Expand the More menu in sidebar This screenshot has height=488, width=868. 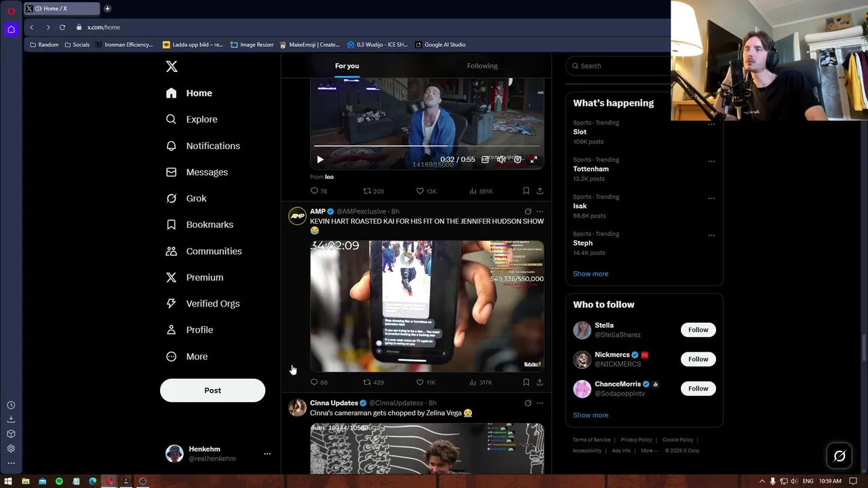point(187,357)
